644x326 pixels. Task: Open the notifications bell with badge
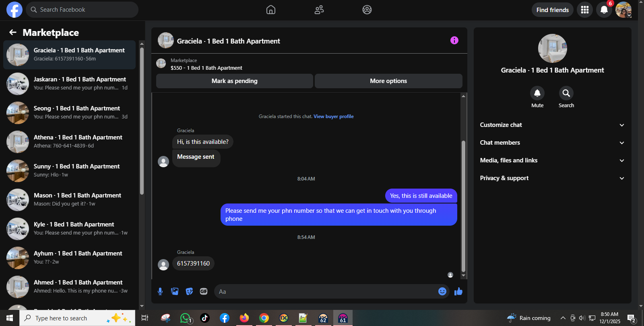604,10
